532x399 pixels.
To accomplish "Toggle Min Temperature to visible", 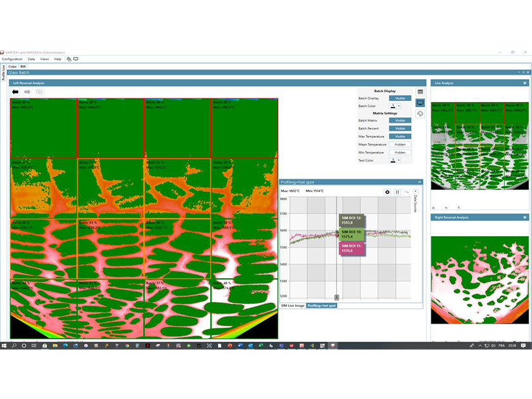I will click(400, 153).
